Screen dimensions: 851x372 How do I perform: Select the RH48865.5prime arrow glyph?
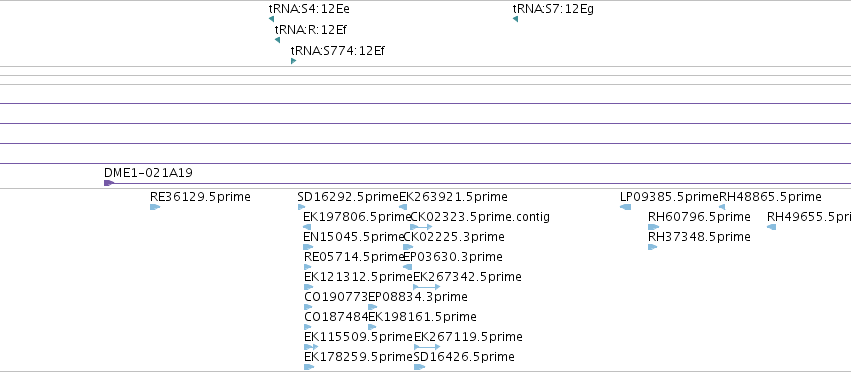(x=722, y=207)
